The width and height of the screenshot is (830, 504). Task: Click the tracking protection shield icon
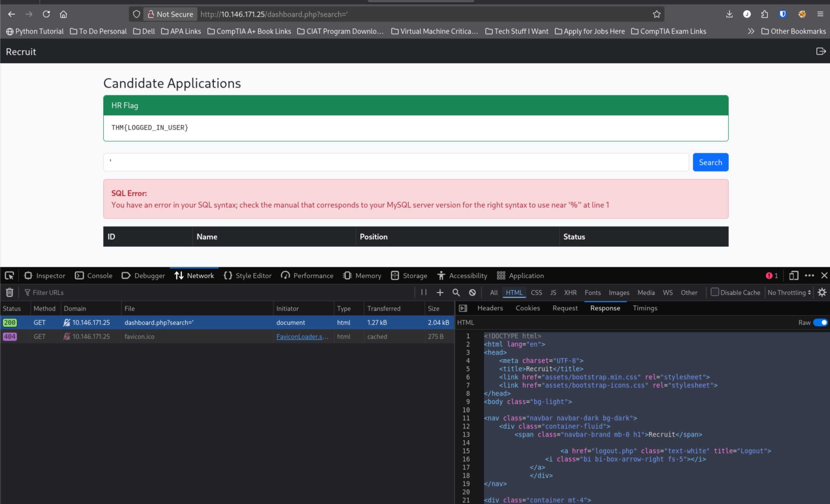[136, 14]
